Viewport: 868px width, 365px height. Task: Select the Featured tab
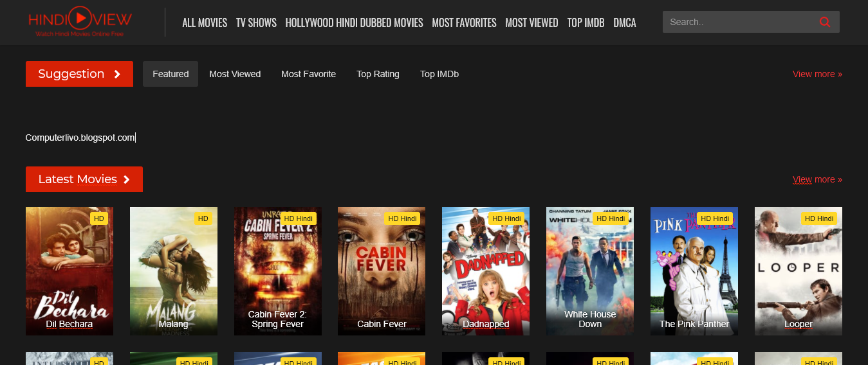click(171, 74)
